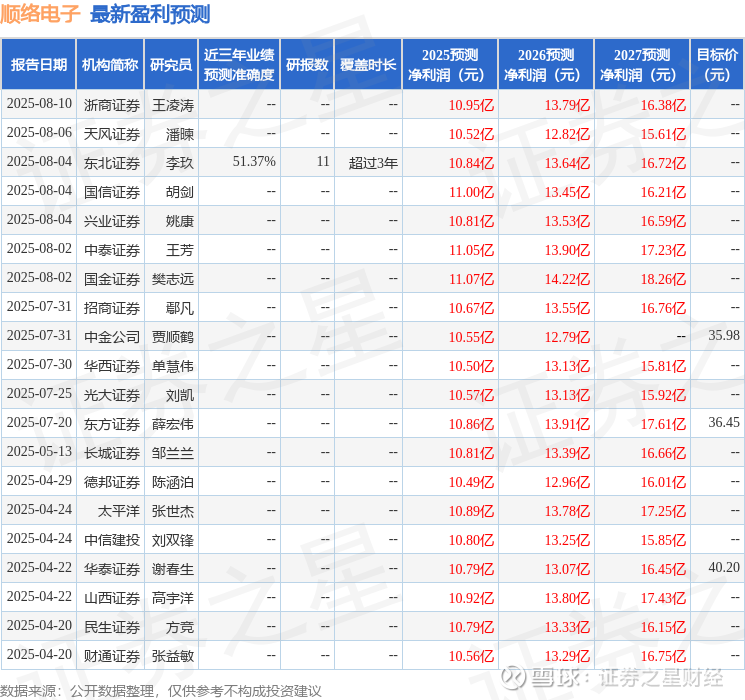Select the 最新盈利预测 heading
This screenshot has height=700, width=745.
150,14
